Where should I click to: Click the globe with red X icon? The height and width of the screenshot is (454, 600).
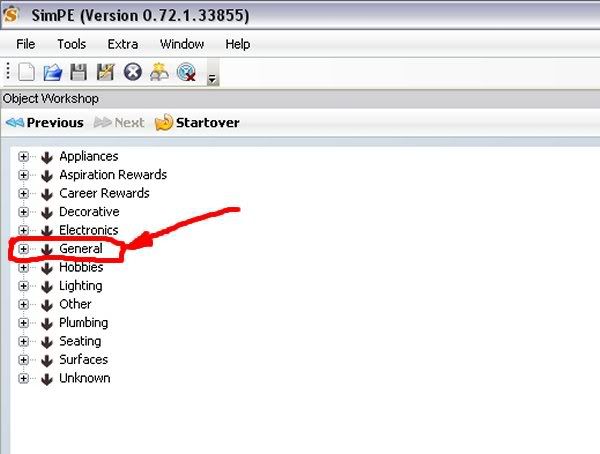[x=186, y=72]
